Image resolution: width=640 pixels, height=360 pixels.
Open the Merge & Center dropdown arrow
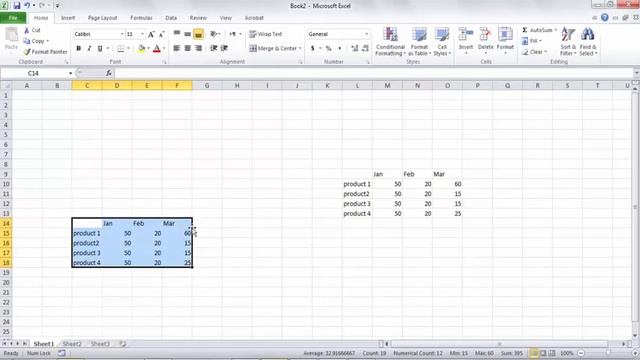pos(300,49)
